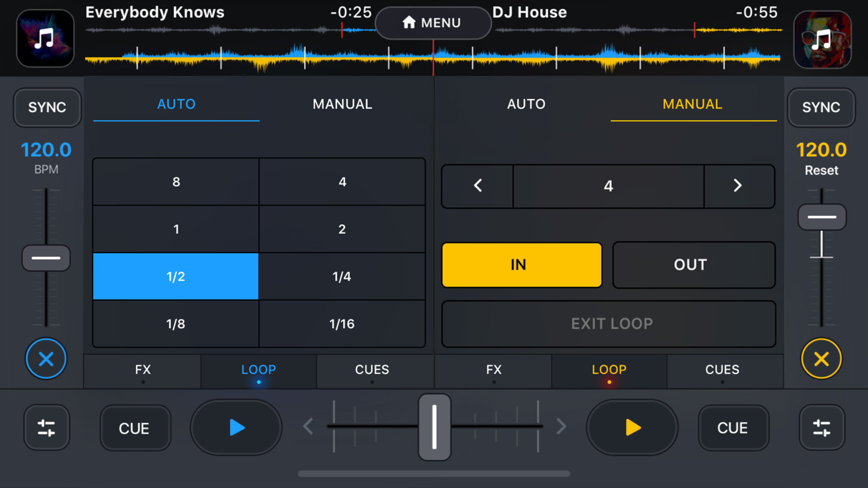
Task: Nudge crossfader left with arrow
Action: 308,427
